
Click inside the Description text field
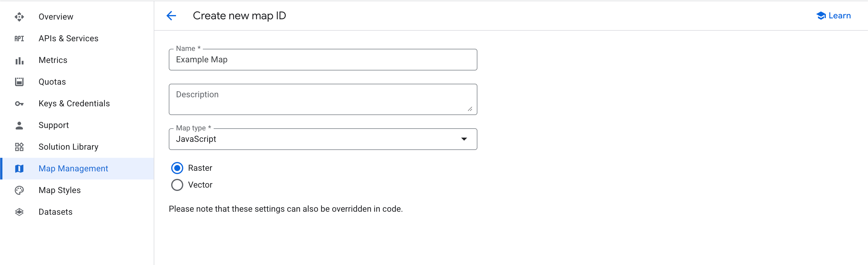point(322,99)
